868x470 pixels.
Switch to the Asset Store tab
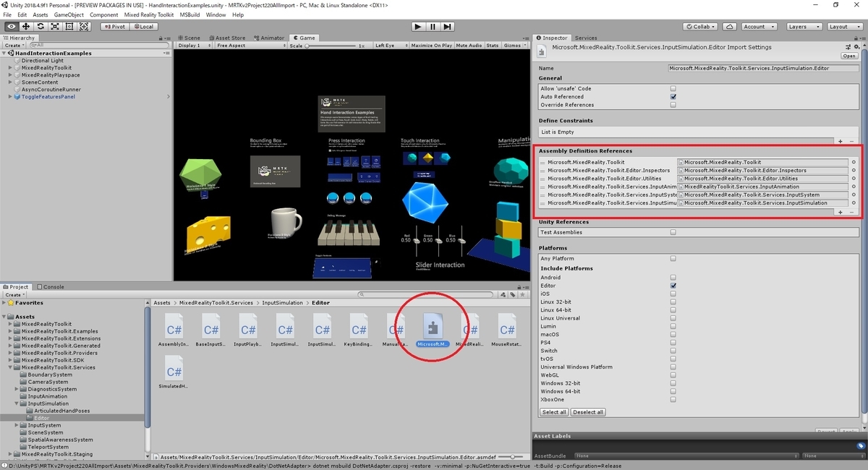[228, 38]
